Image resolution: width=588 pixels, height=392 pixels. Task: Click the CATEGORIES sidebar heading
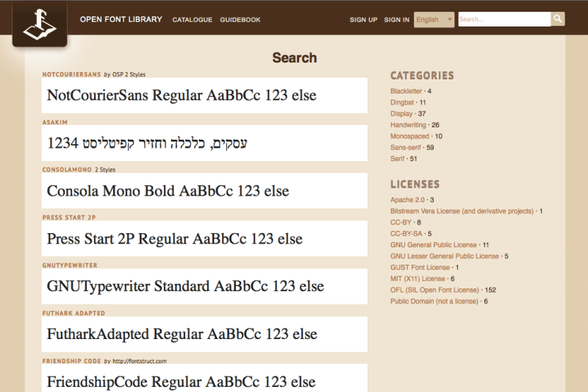click(x=422, y=76)
